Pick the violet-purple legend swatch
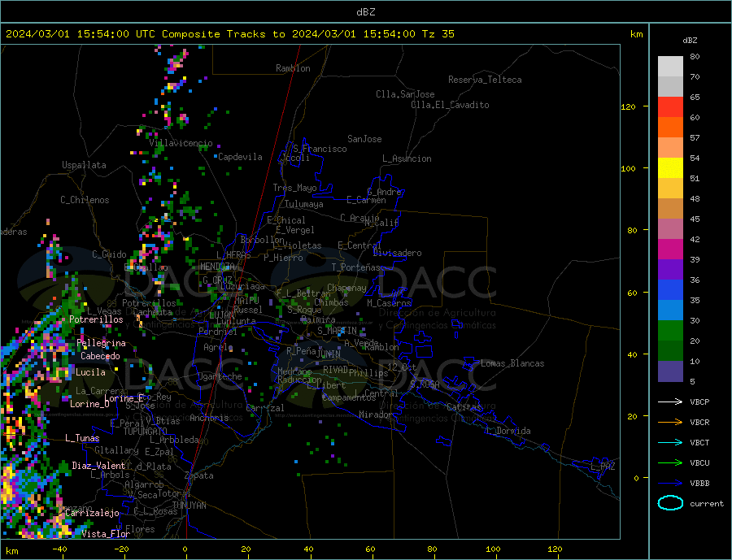This screenshot has height=560, width=732. pos(670,270)
